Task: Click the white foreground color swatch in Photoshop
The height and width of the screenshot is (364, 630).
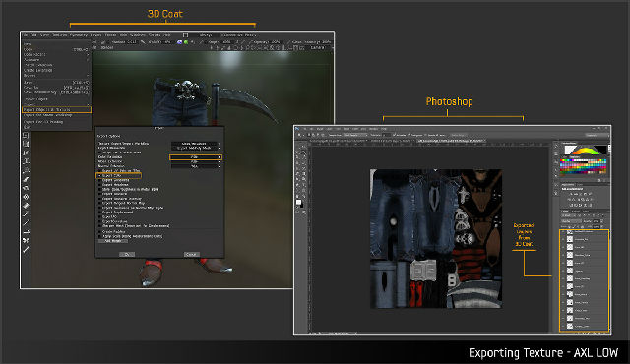Action: [x=298, y=203]
